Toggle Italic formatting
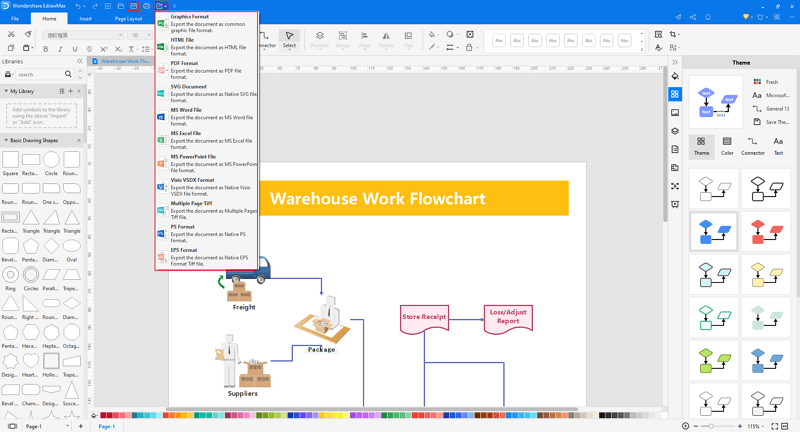 60,49
